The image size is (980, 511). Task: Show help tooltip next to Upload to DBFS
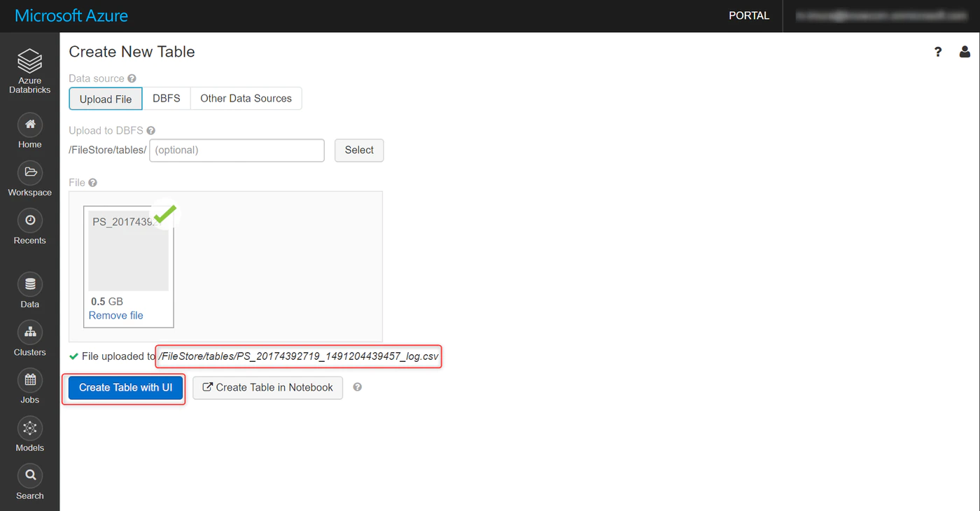[150, 130]
